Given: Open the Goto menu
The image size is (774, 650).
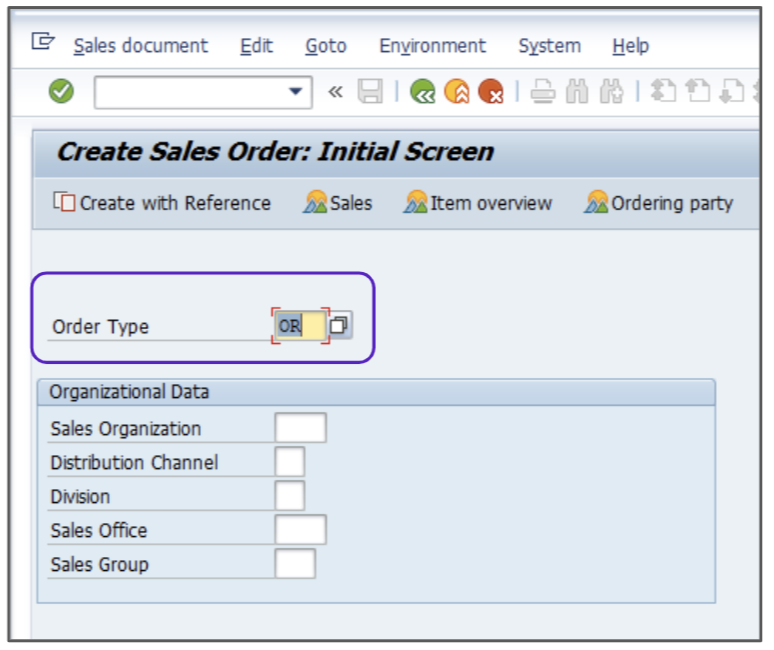Looking at the screenshot, I should click(x=326, y=46).
